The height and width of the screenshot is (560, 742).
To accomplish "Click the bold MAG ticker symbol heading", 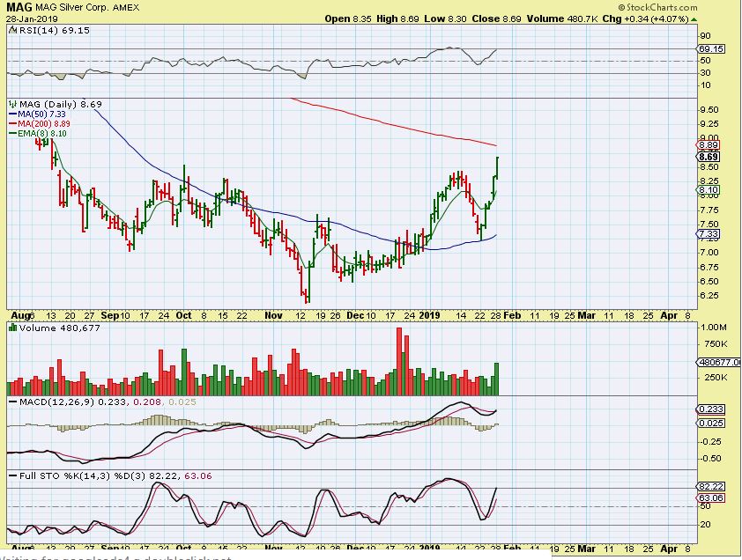I will 19,7.
